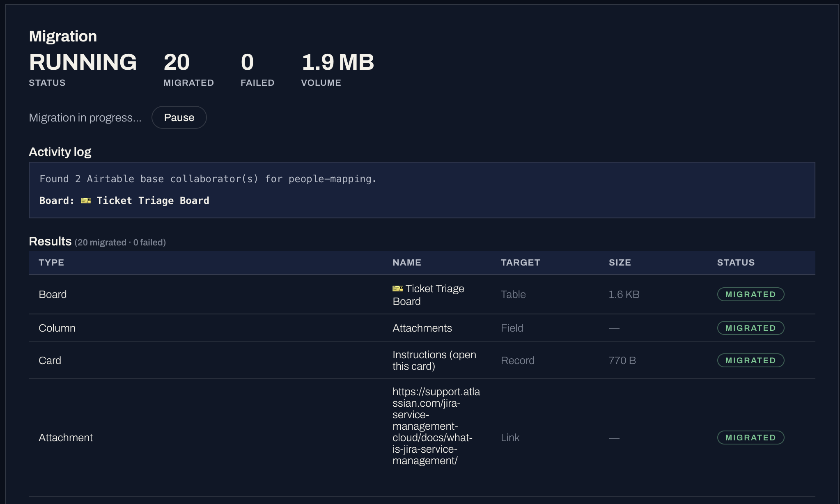The height and width of the screenshot is (504, 840).
Task: Select the RUNNING status value
Action: pos(83,62)
